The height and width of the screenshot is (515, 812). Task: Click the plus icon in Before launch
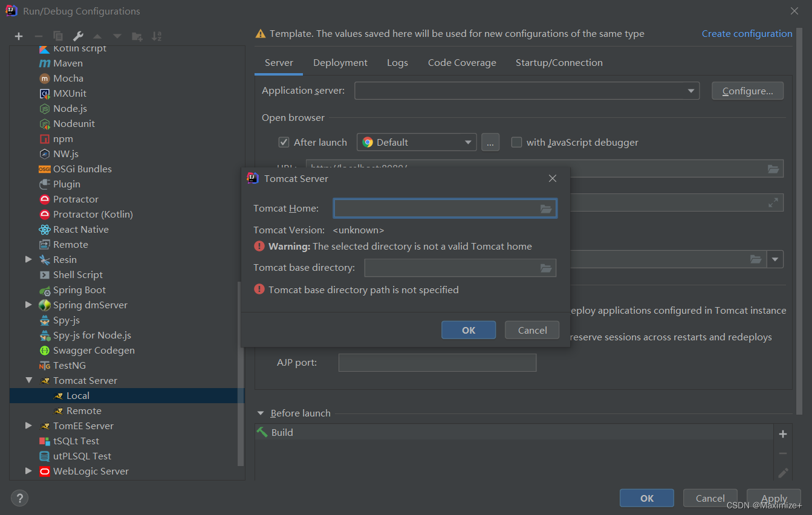click(783, 434)
